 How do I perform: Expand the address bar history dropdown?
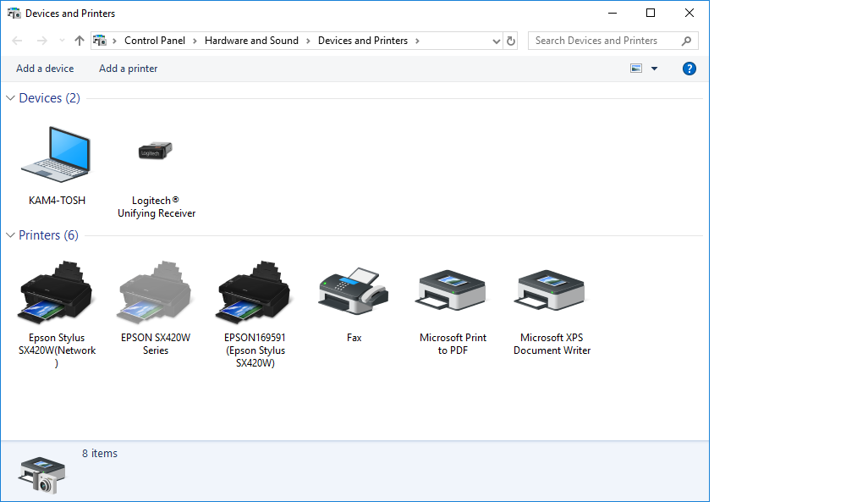[x=496, y=41]
